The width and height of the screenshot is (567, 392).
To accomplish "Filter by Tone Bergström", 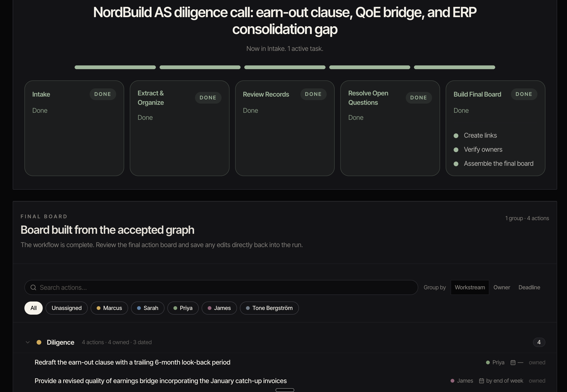I will 269,308.
